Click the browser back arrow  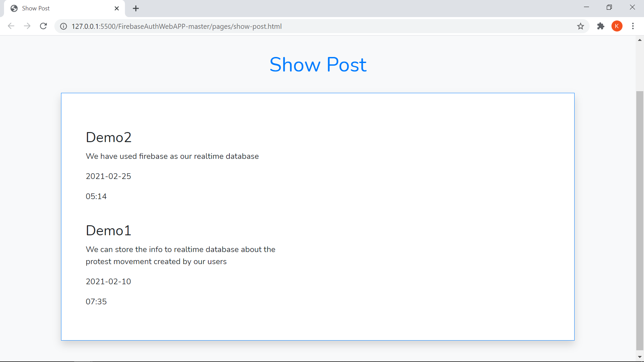click(x=11, y=26)
